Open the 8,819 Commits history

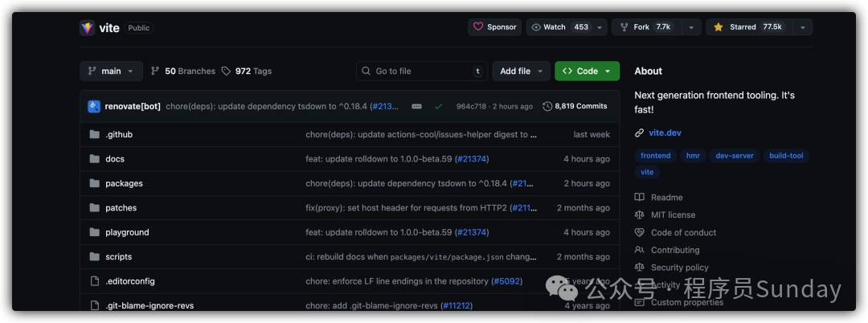tap(575, 106)
